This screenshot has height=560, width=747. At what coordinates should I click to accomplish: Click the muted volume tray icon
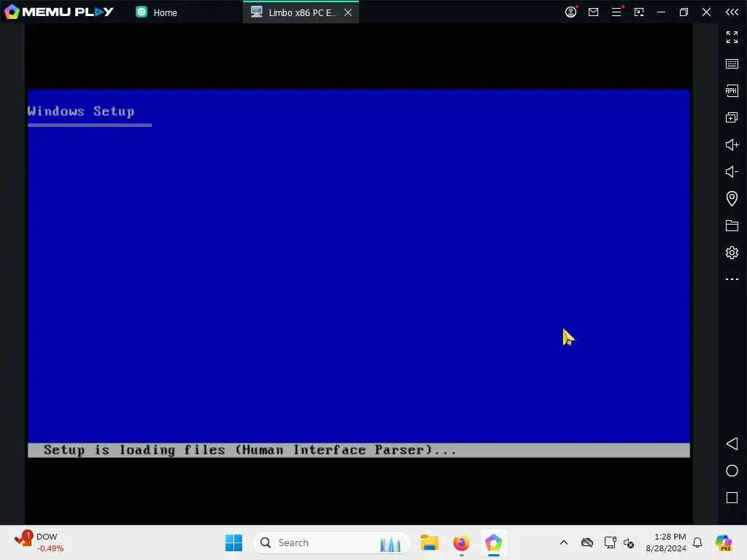tap(629, 542)
